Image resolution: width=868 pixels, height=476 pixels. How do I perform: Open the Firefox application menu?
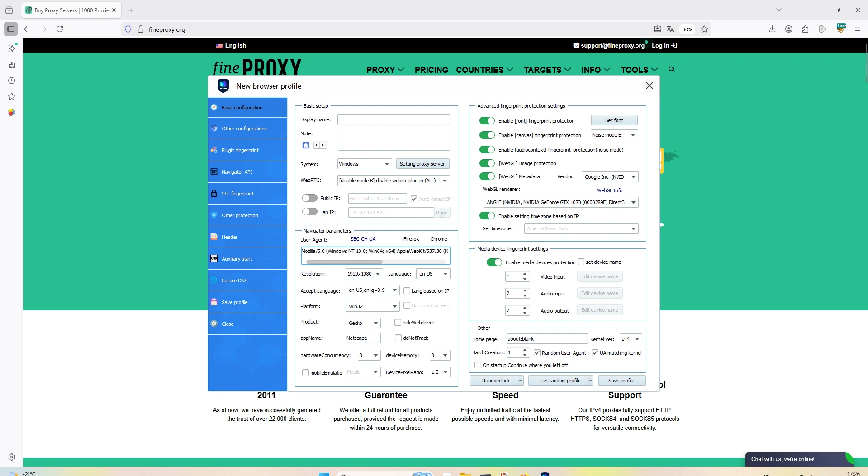coord(858,29)
